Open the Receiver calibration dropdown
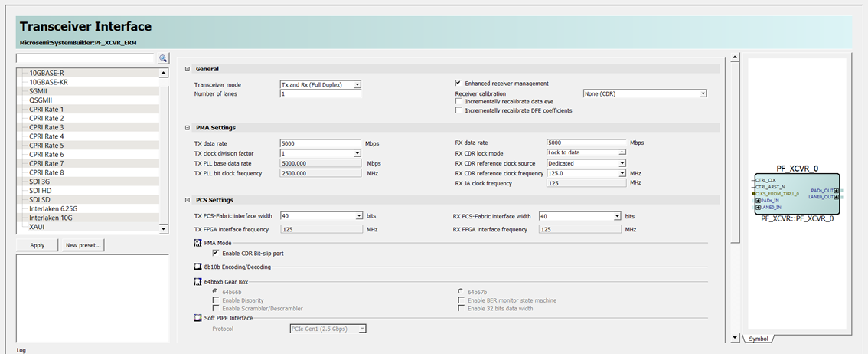 click(x=703, y=93)
